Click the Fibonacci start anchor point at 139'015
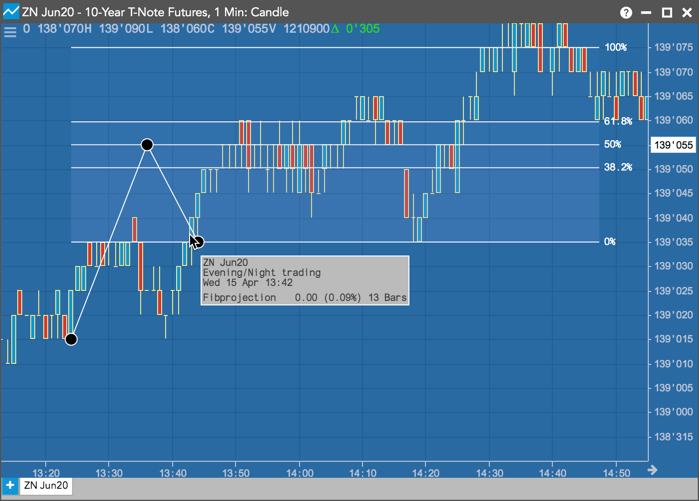Viewport: 699px width, 501px height. click(71, 339)
